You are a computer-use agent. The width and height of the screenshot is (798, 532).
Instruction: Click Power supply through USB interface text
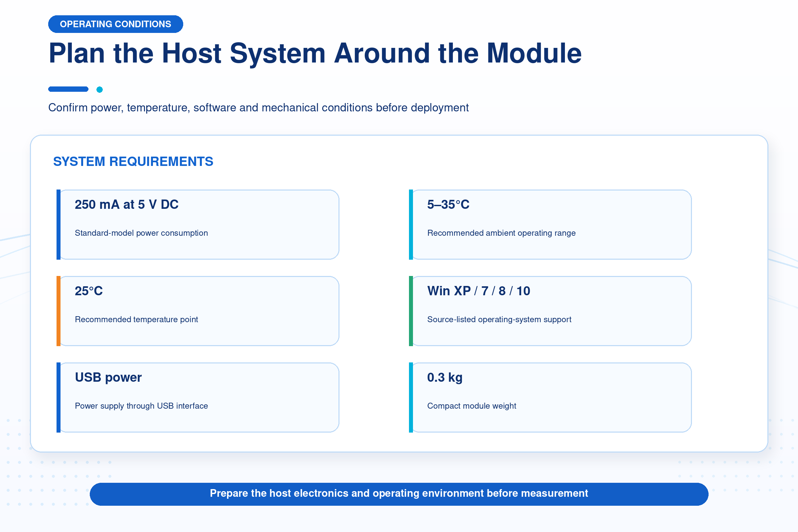(x=142, y=406)
